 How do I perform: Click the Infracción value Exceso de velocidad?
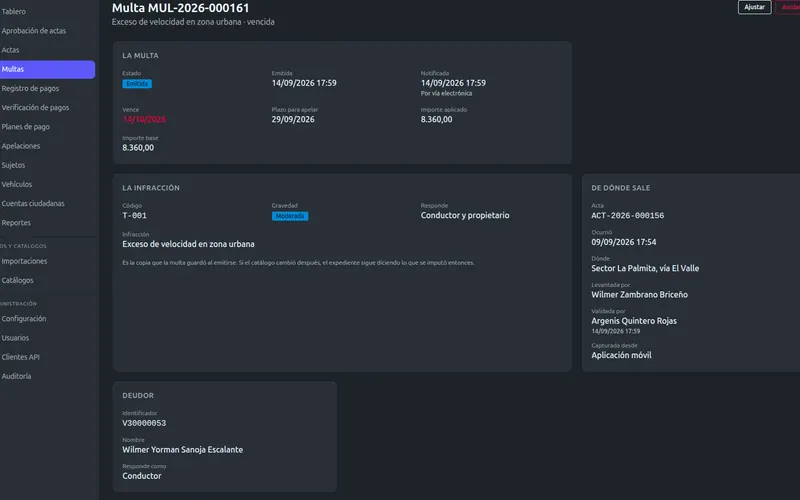pos(188,244)
